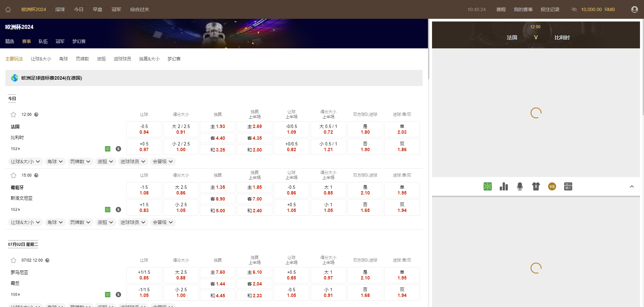
Task: Open 投注记录 betting records link
Action: (550, 9)
